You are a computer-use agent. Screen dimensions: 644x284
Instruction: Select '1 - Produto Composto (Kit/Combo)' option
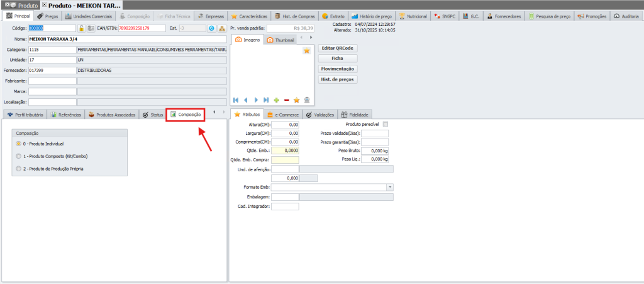[18, 156]
